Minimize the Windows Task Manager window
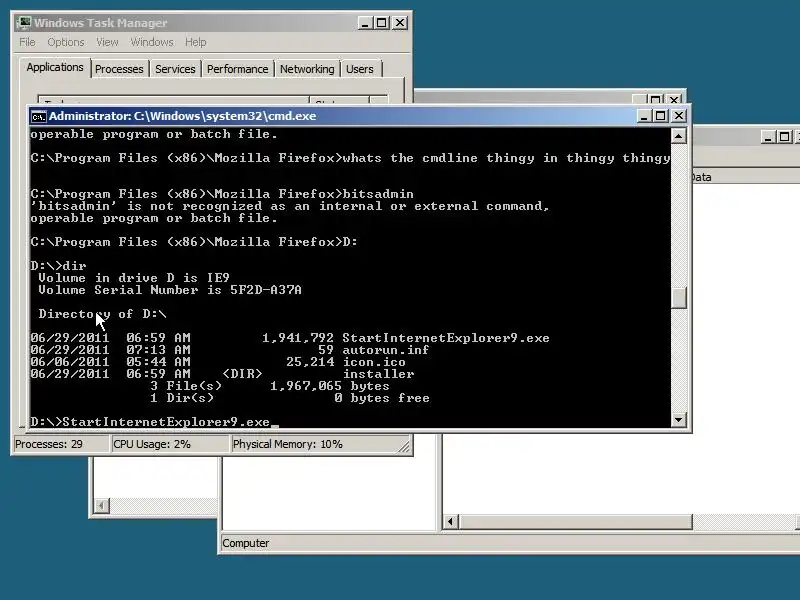Screen dimensions: 800x600 tap(364, 23)
